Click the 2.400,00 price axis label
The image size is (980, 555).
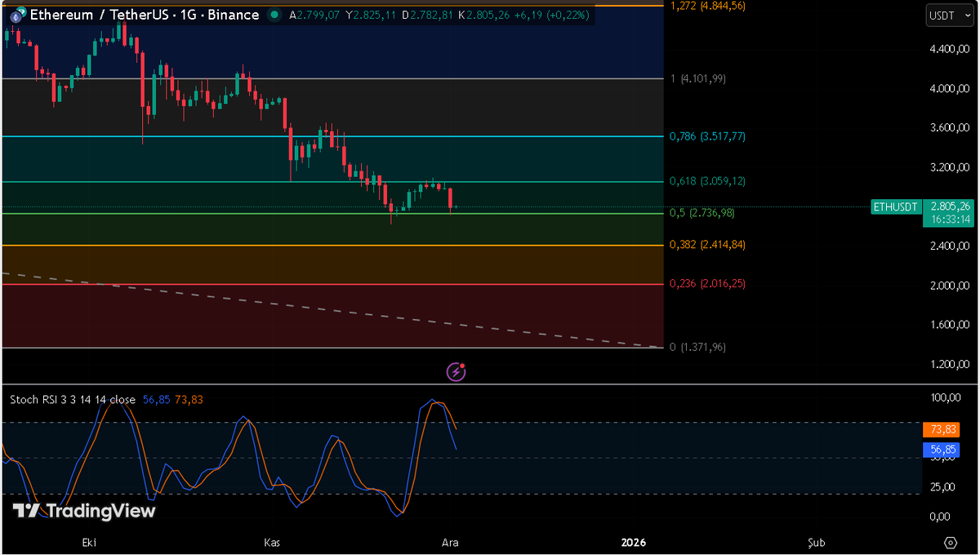coord(948,246)
